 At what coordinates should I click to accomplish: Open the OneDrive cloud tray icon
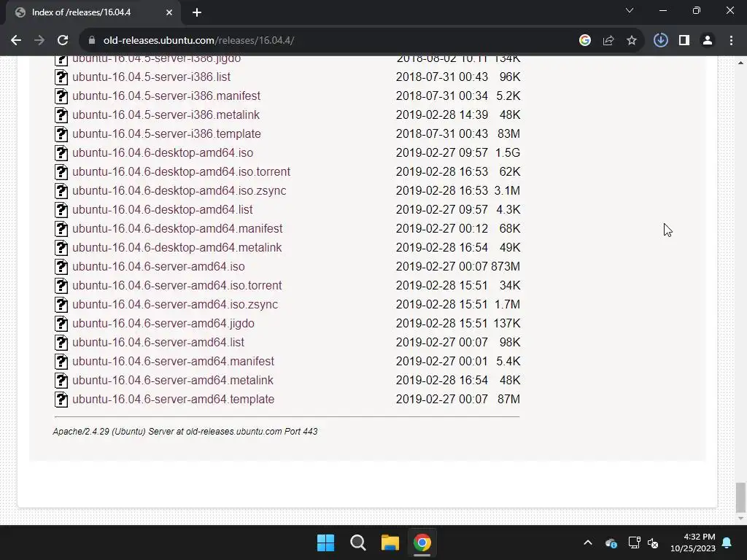point(611,542)
